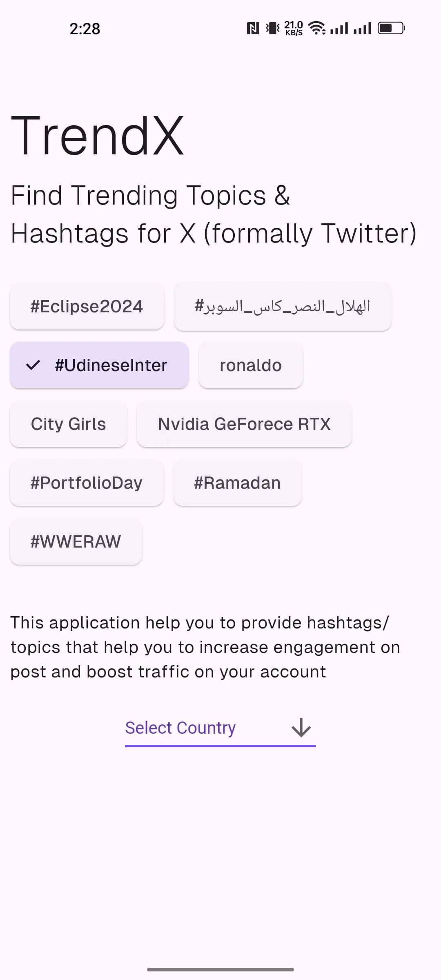Tap the vibrate mode status icon

coord(272,28)
